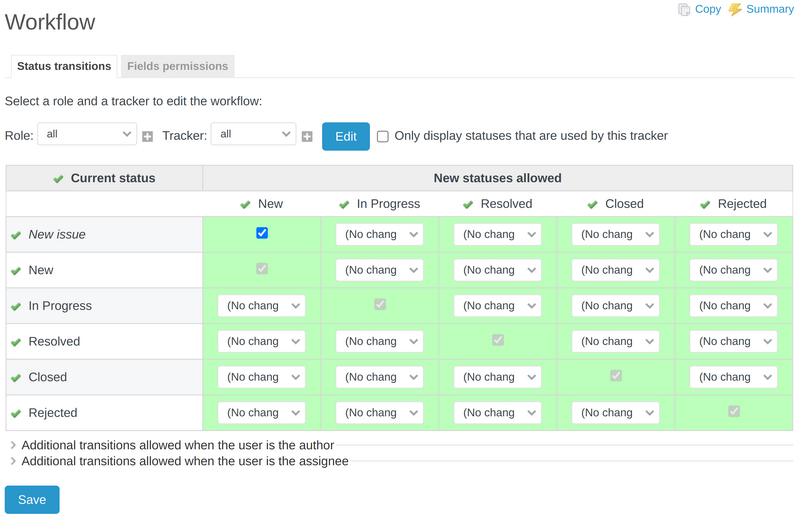Image resolution: width=800 pixels, height=518 pixels.
Task: Open Rejected to Closed transition dropdown
Action: pos(616,412)
